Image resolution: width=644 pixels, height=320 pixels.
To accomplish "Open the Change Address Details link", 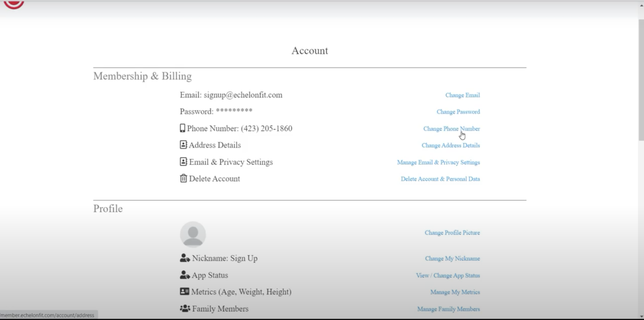I will (x=451, y=145).
